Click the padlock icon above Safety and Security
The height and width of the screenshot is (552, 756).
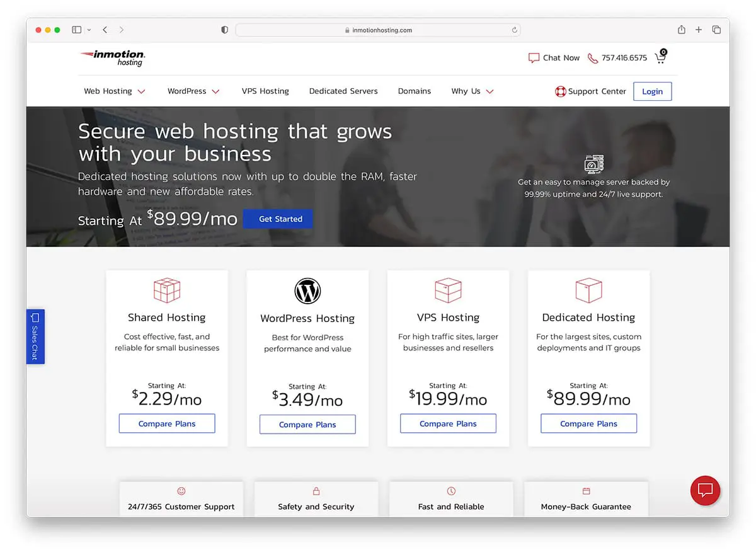pyautogui.click(x=316, y=491)
